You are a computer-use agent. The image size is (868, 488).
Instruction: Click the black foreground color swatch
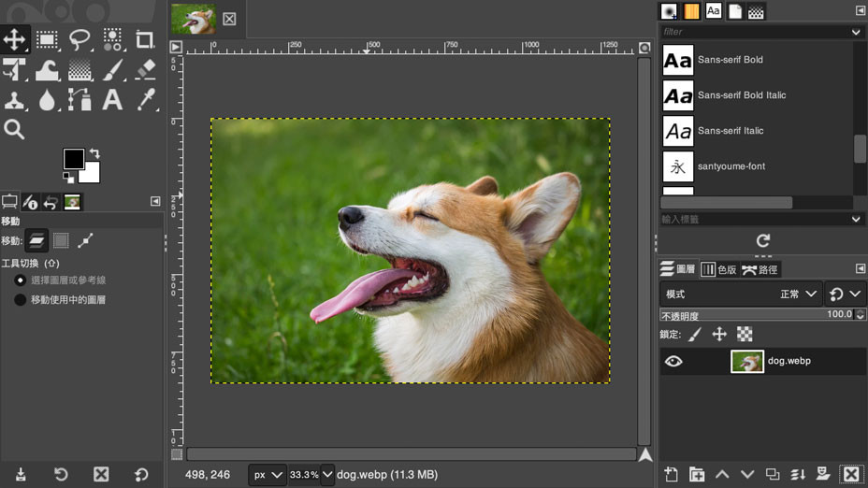[x=74, y=159]
